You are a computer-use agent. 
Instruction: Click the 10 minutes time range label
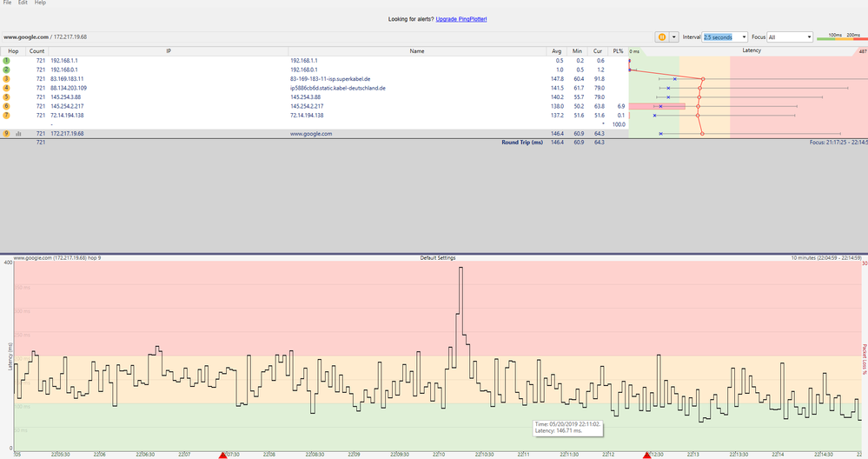(826, 258)
